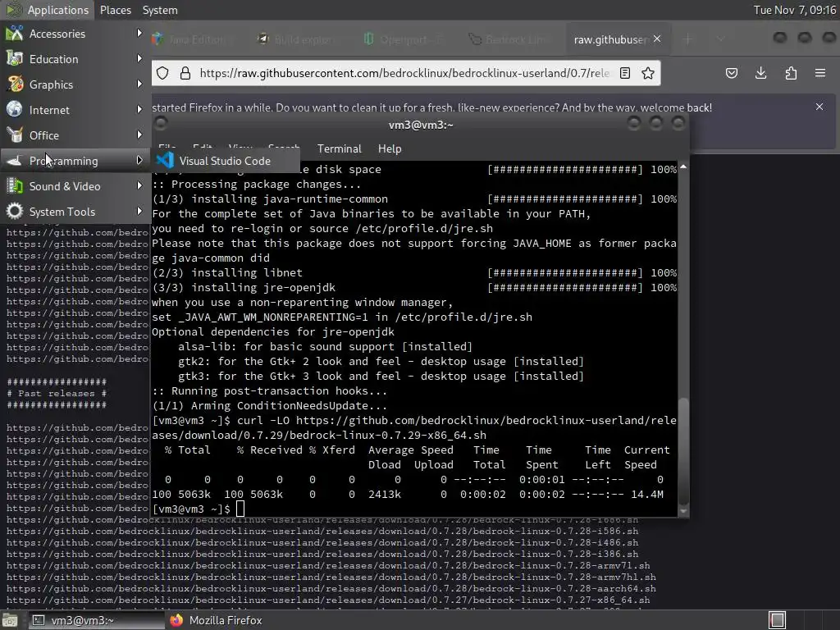Open the Education menu category
The width and height of the screenshot is (840, 630).
pyautogui.click(x=75, y=59)
